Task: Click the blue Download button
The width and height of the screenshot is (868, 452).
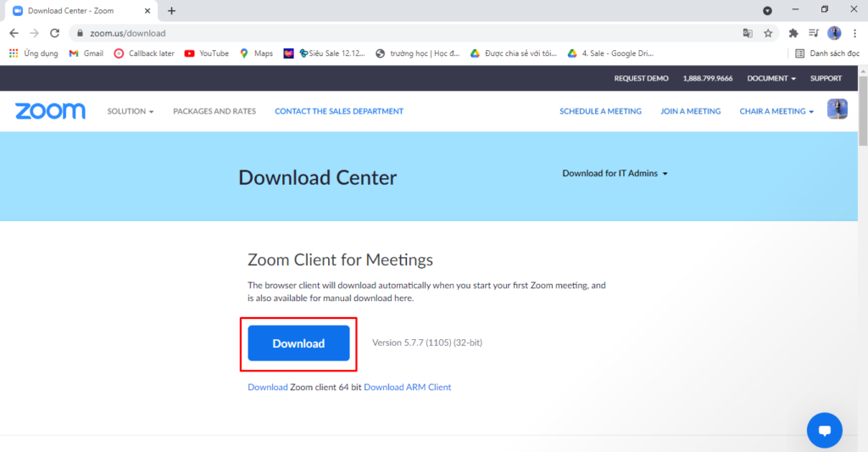Action: click(x=298, y=343)
